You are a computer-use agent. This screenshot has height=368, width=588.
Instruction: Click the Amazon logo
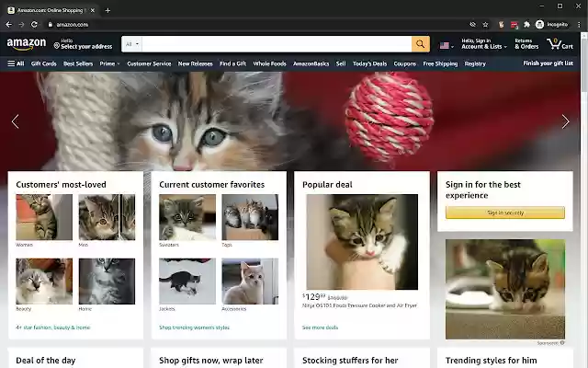point(27,44)
